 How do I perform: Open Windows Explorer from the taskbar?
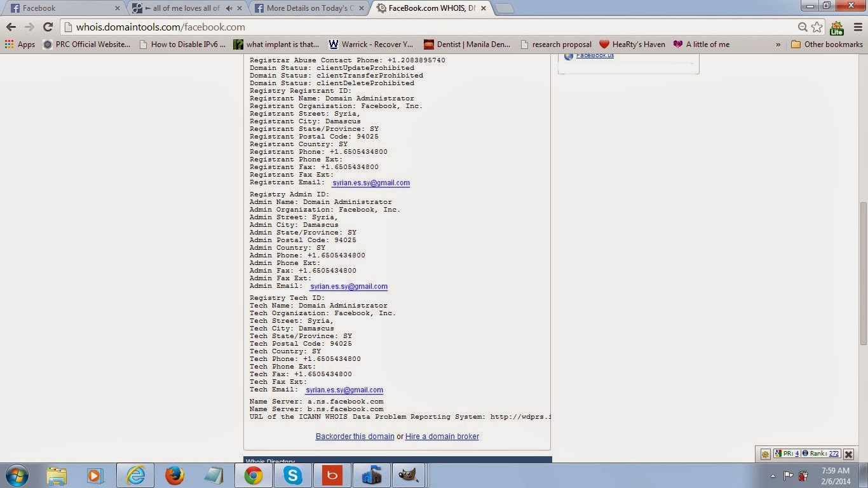[x=57, y=475]
